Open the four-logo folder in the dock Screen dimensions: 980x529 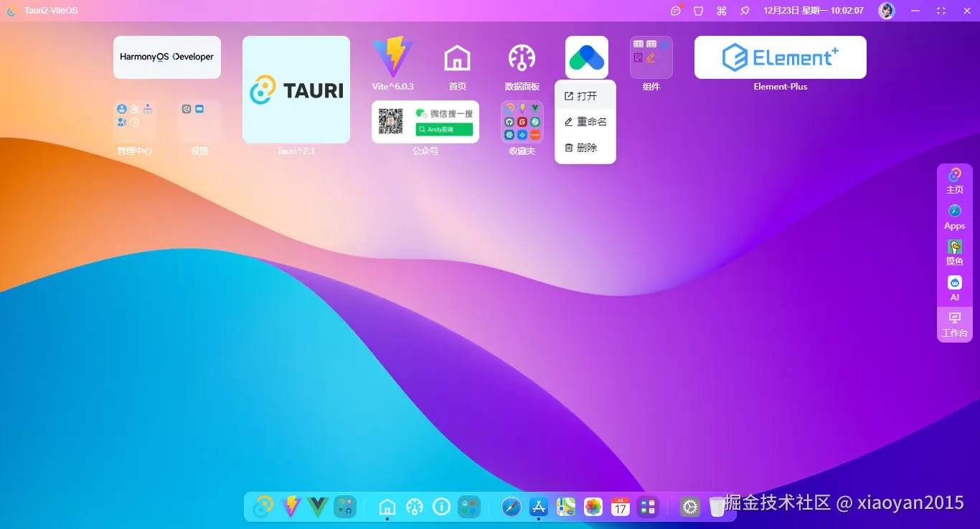(345, 507)
